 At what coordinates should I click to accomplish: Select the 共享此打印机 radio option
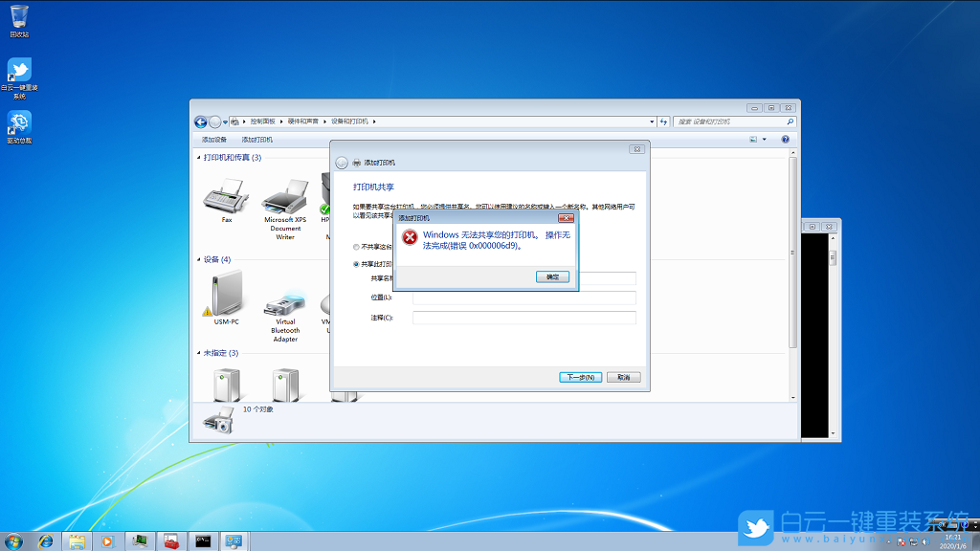tap(355, 263)
